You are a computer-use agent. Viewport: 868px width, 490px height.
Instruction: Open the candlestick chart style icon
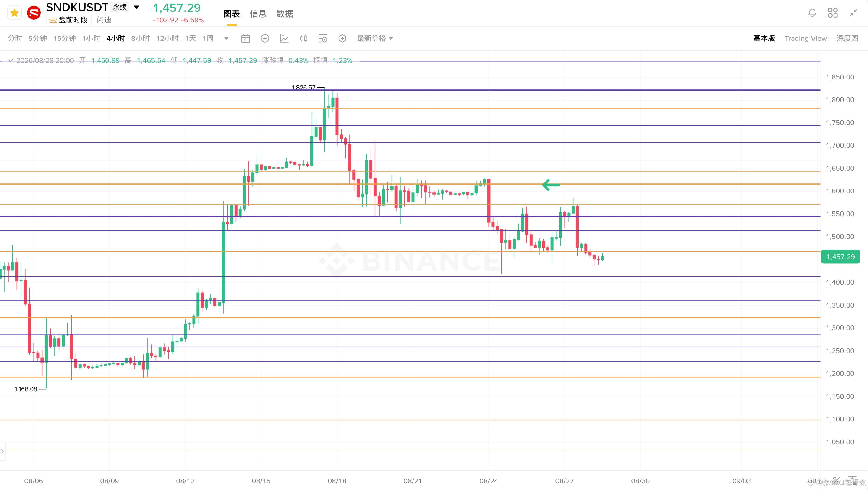pos(304,38)
